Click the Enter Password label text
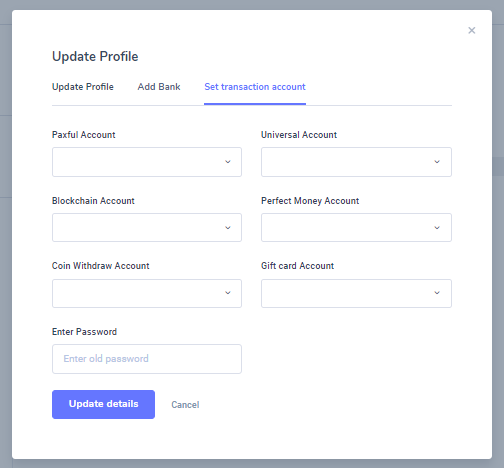Image resolution: width=504 pixels, height=468 pixels. click(x=84, y=332)
